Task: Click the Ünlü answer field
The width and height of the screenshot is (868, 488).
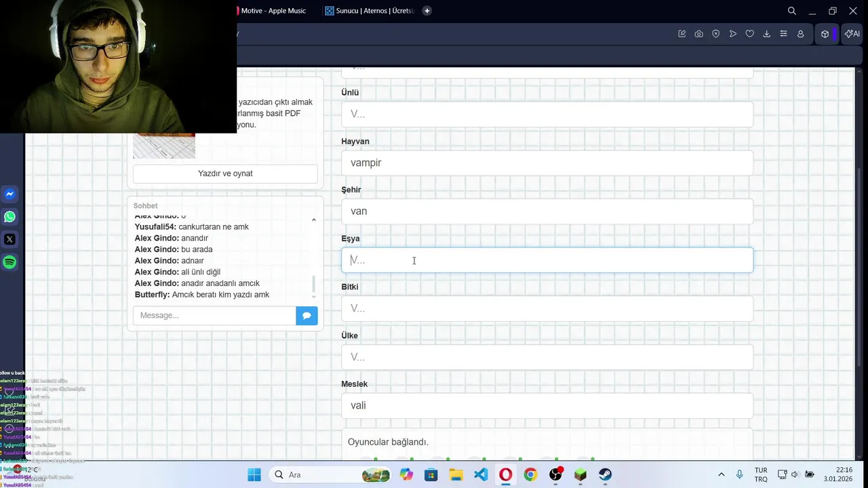Action: tap(547, 114)
